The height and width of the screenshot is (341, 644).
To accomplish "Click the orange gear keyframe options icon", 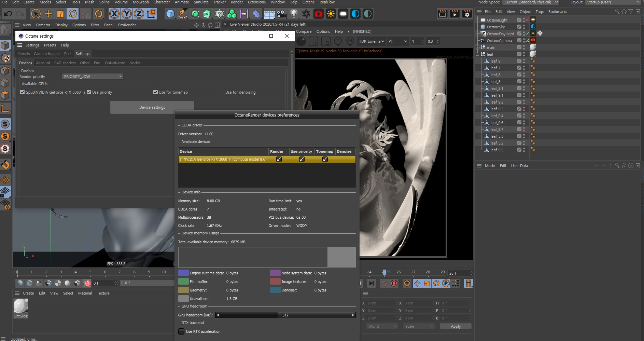I will [x=407, y=283].
